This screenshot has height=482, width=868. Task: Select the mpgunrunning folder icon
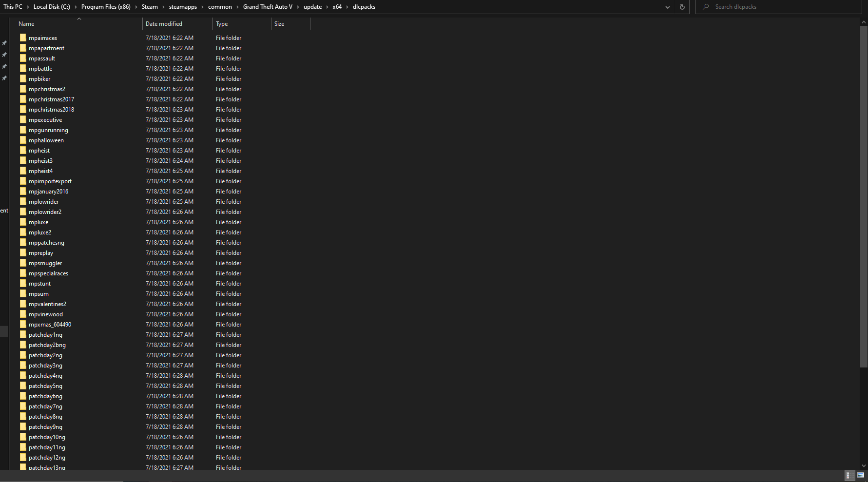click(x=23, y=130)
